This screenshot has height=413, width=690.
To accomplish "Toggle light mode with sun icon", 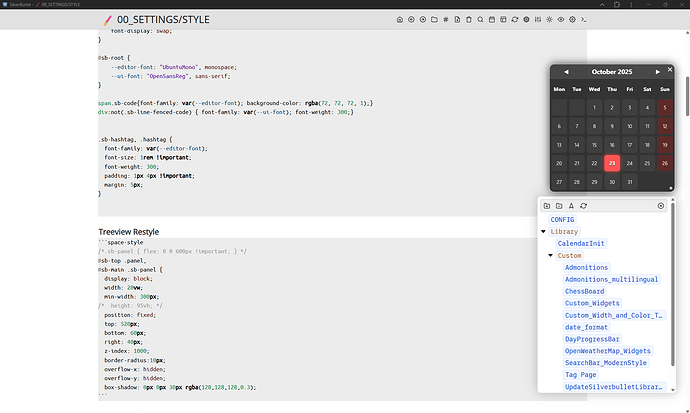I will [x=549, y=20].
